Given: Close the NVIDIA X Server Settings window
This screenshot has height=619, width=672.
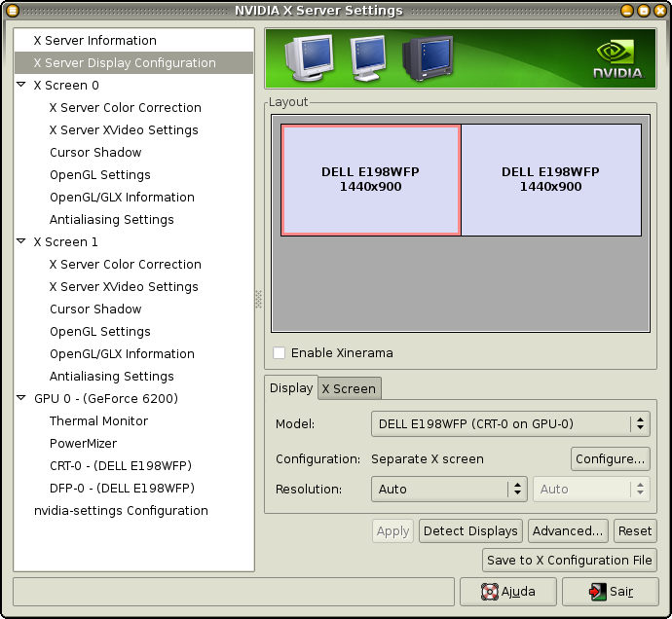Looking at the screenshot, I should point(660,11).
